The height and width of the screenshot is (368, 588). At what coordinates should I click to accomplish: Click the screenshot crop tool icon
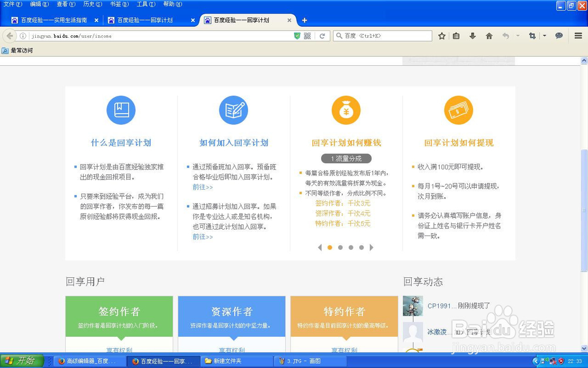point(532,36)
